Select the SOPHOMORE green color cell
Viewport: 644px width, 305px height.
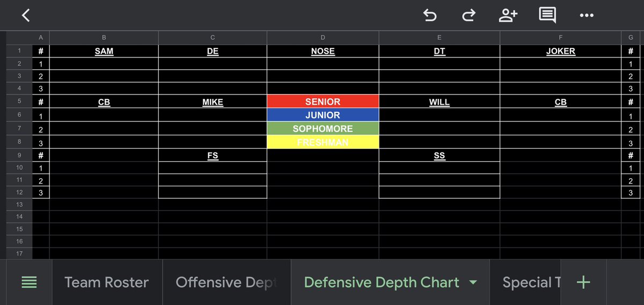(x=323, y=129)
